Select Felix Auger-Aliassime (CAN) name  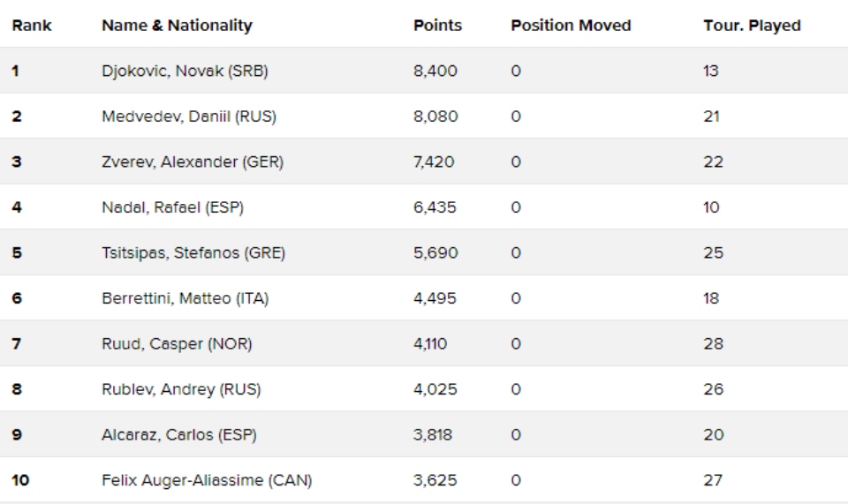pyautogui.click(x=207, y=480)
